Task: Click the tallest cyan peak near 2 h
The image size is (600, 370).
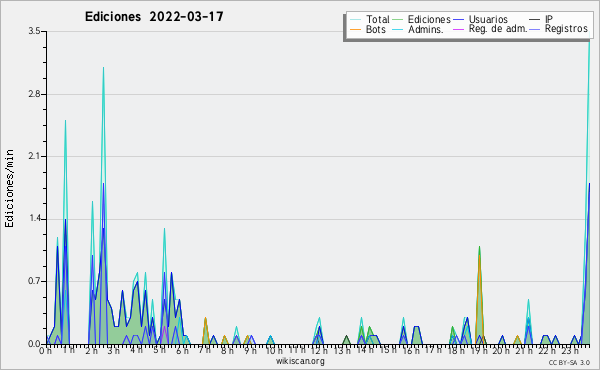Action: (x=103, y=68)
